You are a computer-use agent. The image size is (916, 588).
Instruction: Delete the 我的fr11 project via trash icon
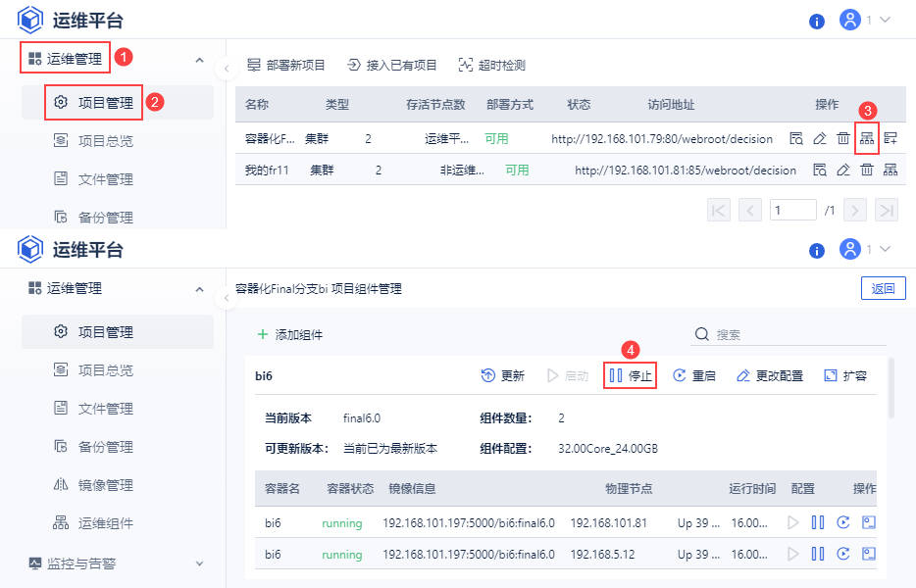867,170
